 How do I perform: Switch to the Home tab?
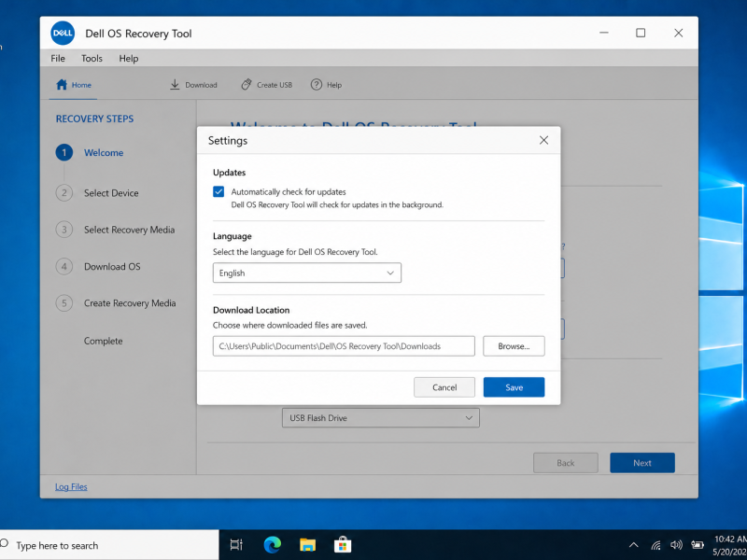[x=74, y=85]
